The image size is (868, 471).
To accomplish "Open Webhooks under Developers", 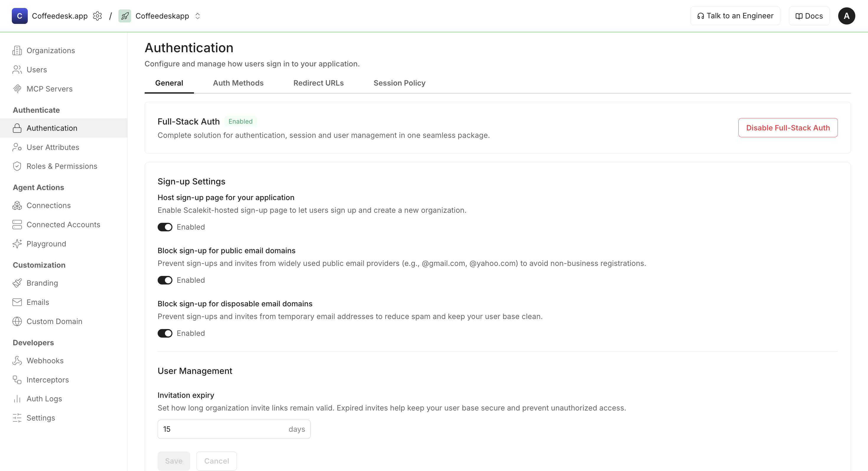I will pyautogui.click(x=45, y=361).
